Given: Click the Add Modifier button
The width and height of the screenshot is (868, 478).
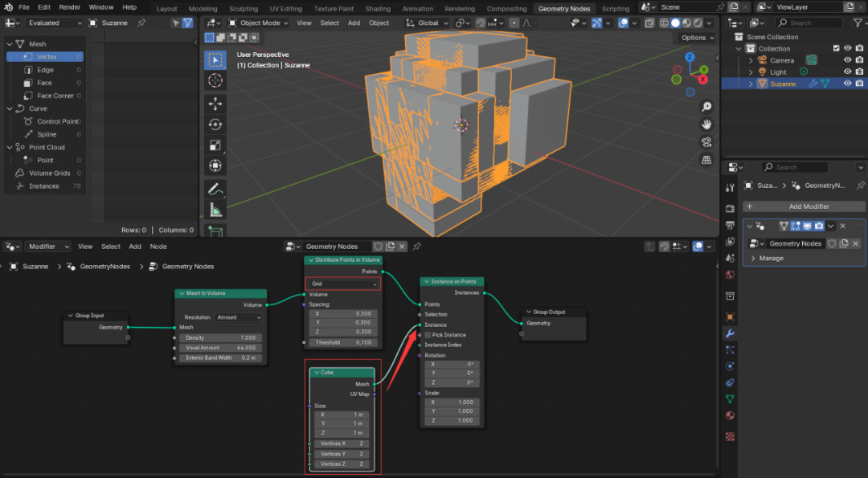Looking at the screenshot, I should (804, 206).
